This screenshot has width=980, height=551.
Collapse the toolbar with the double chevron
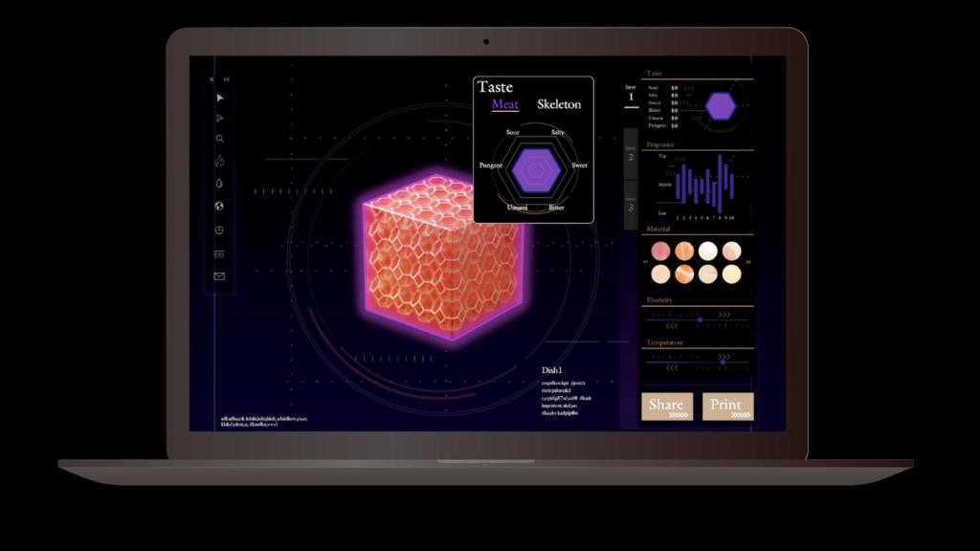click(x=227, y=79)
